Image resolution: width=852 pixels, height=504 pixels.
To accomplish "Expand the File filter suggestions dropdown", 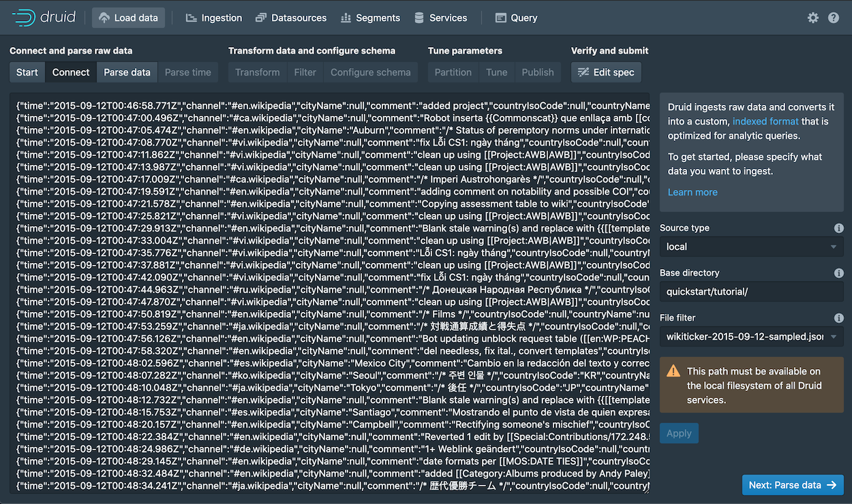I will click(834, 336).
